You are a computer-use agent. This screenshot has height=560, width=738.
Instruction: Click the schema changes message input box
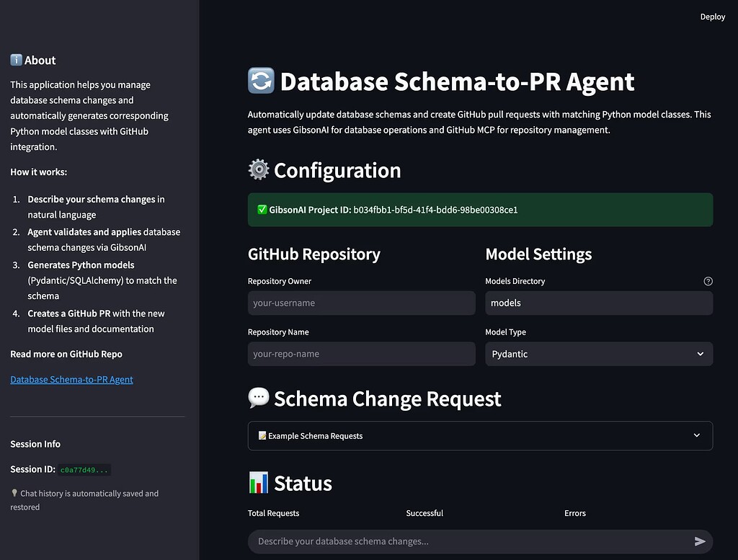click(468, 541)
